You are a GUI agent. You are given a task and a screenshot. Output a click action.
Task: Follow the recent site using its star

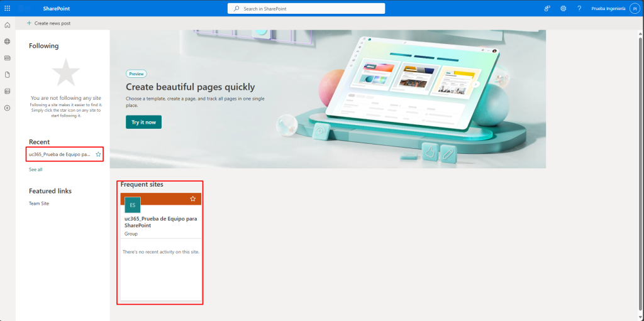(98, 154)
